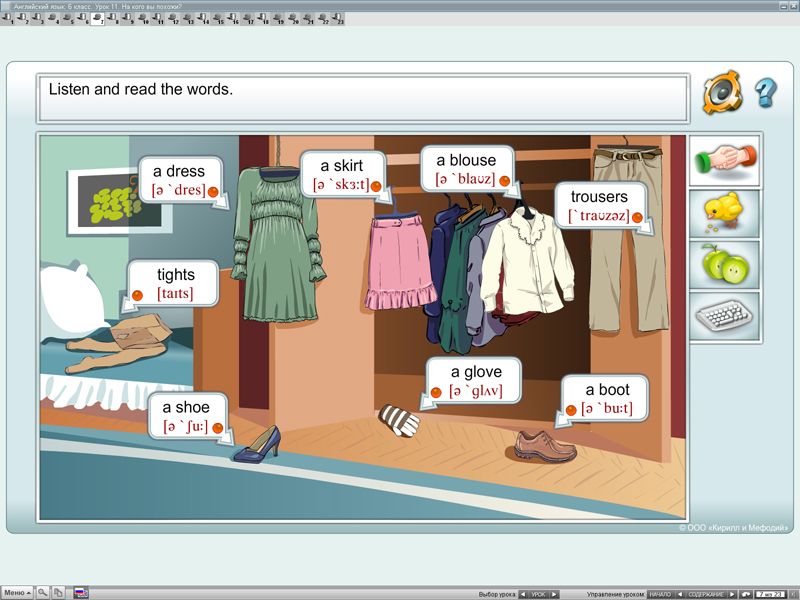Open the Меню dropdown at bottom left
Viewport: 800px width, 600px height.
click(x=17, y=593)
